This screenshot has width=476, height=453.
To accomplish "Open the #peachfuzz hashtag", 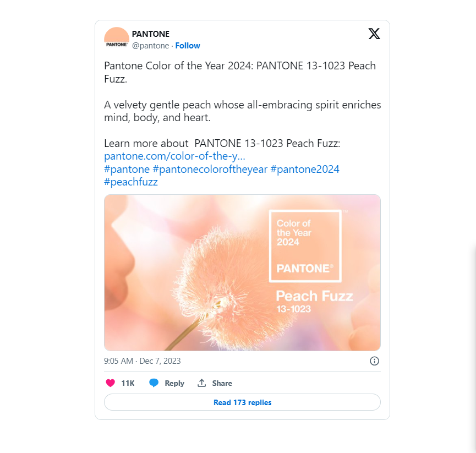I will coord(131,182).
